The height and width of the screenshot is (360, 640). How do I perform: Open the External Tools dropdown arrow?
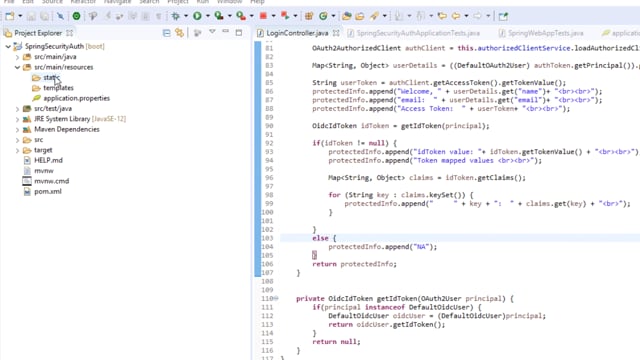pos(251,16)
